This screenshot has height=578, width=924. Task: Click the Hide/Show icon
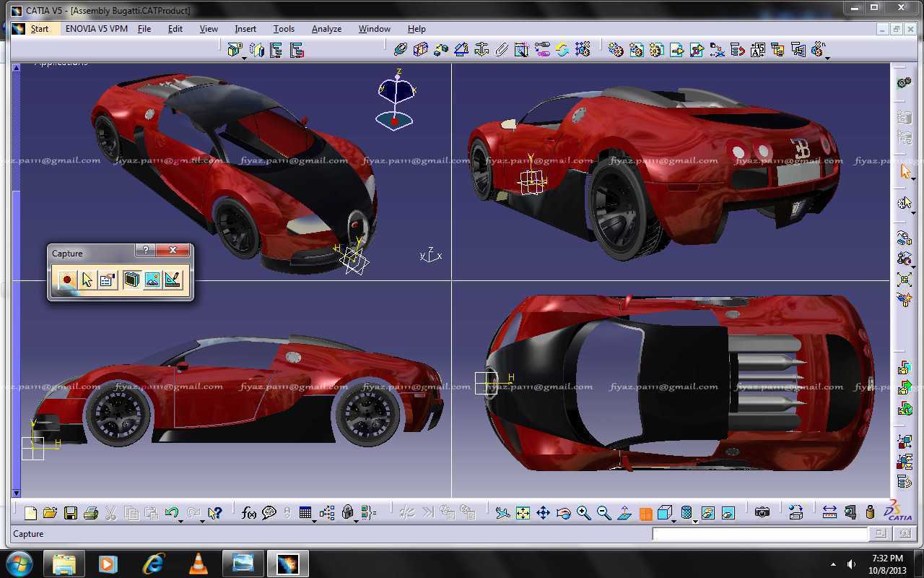(x=708, y=513)
